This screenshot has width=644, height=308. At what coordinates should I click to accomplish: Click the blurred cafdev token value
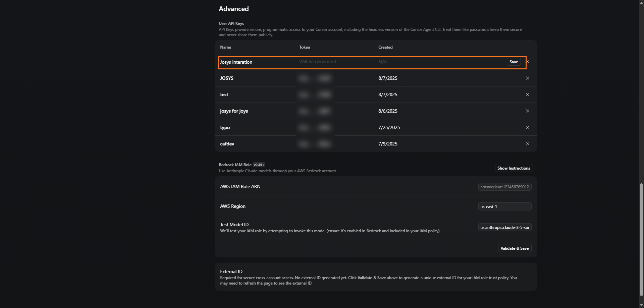point(315,144)
